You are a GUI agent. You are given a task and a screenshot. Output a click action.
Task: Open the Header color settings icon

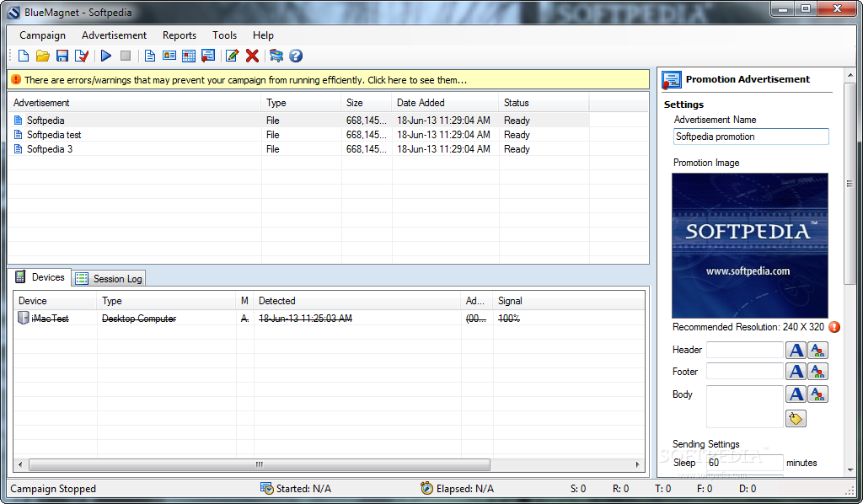coord(817,350)
